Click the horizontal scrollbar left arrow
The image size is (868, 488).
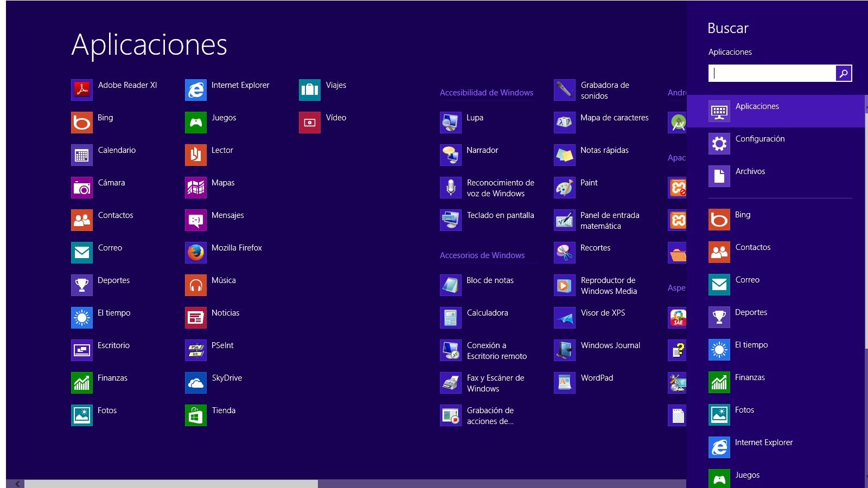(x=17, y=484)
